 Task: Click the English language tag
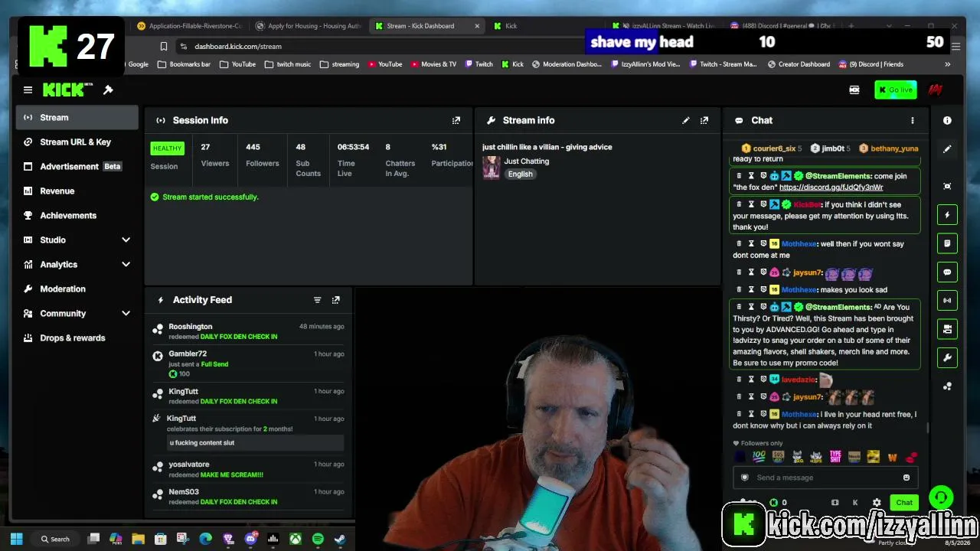tap(520, 174)
